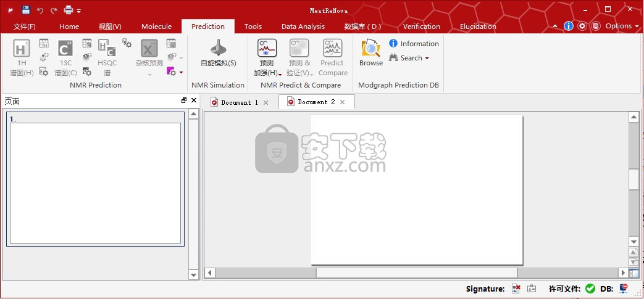Browse the Modgraph prediction database
The height and width of the screenshot is (299, 644).
tap(371, 52)
